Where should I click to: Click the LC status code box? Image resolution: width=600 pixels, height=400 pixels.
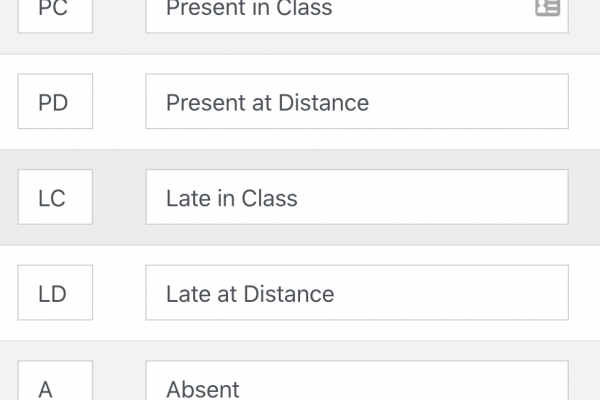55,197
